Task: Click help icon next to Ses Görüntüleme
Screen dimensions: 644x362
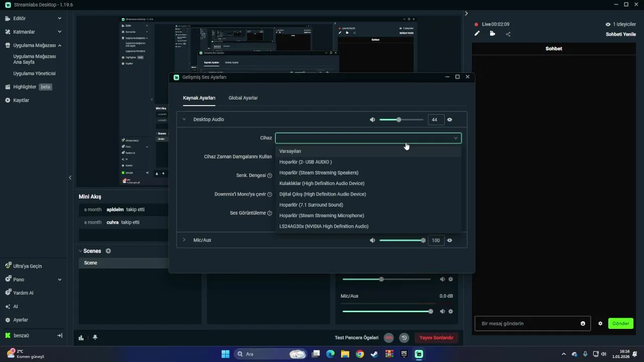Action: coord(270,213)
